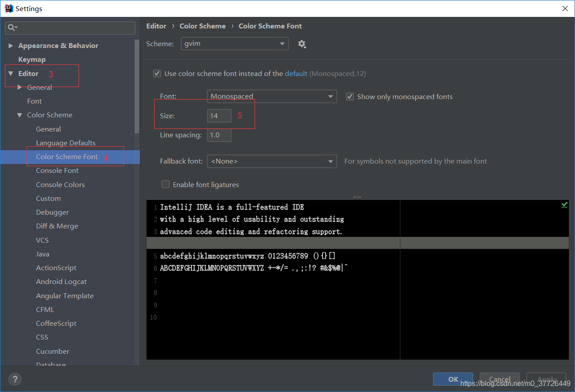The width and height of the screenshot is (575, 392).
Task: Select CFML item
Action: coord(45,310)
